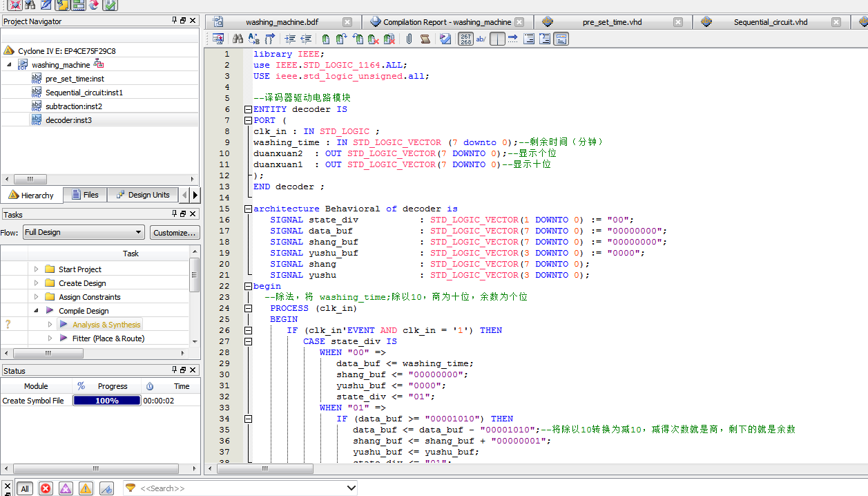
Task: Collapse the washing_machine hierarchy node
Action: [10, 65]
